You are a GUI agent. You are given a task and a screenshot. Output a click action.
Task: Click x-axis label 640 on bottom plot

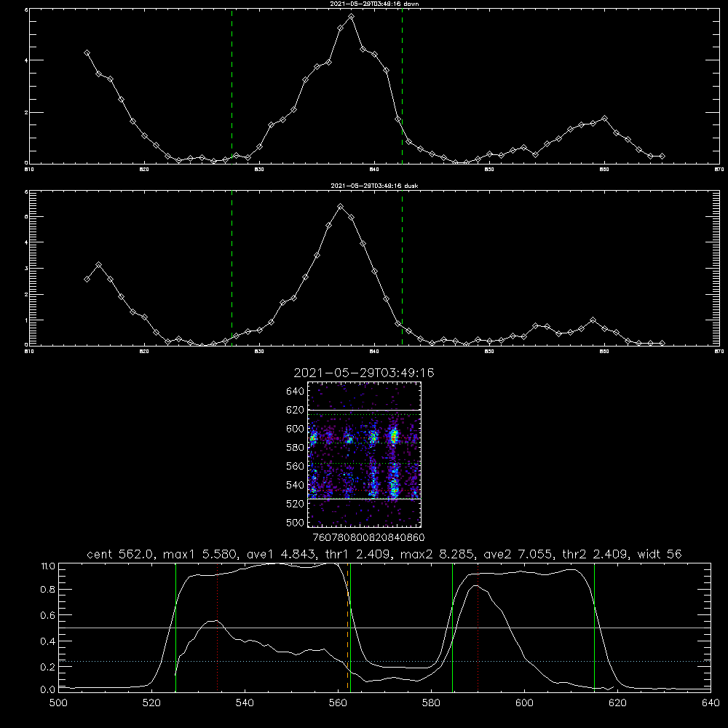(x=711, y=703)
